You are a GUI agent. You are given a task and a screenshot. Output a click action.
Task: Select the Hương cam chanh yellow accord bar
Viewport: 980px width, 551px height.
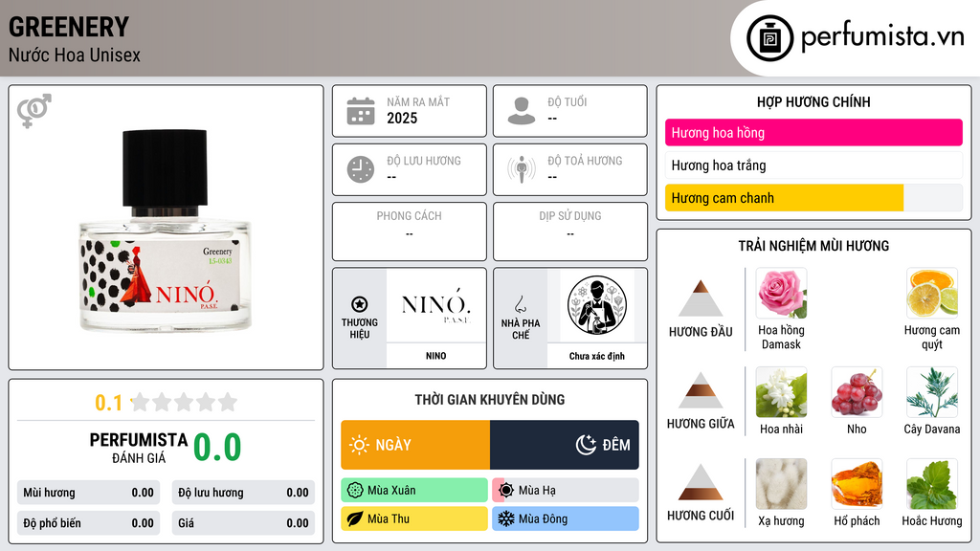813,198
